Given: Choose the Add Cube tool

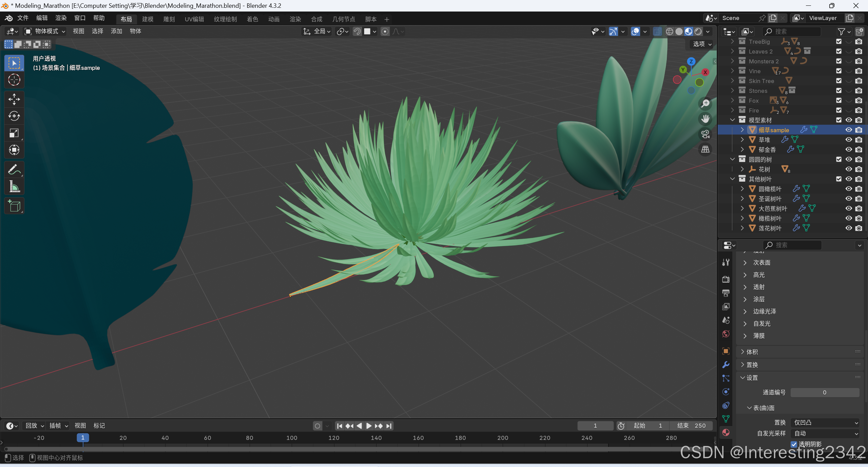Looking at the screenshot, I should (14, 206).
